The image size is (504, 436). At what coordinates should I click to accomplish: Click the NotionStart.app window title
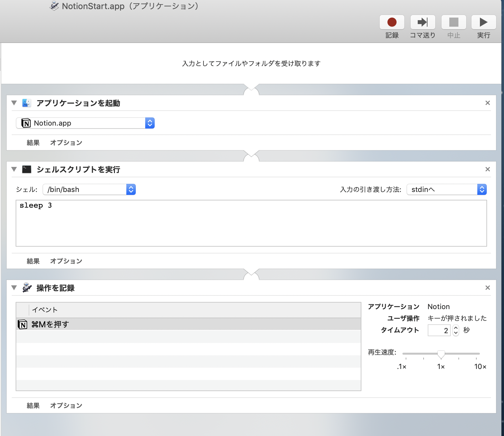pyautogui.click(x=130, y=6)
